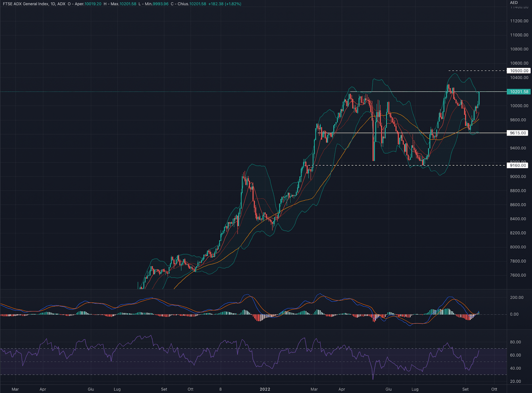532x393 pixels.
Task: Click the low value Min.9993.96
Action: pyautogui.click(x=157, y=4)
